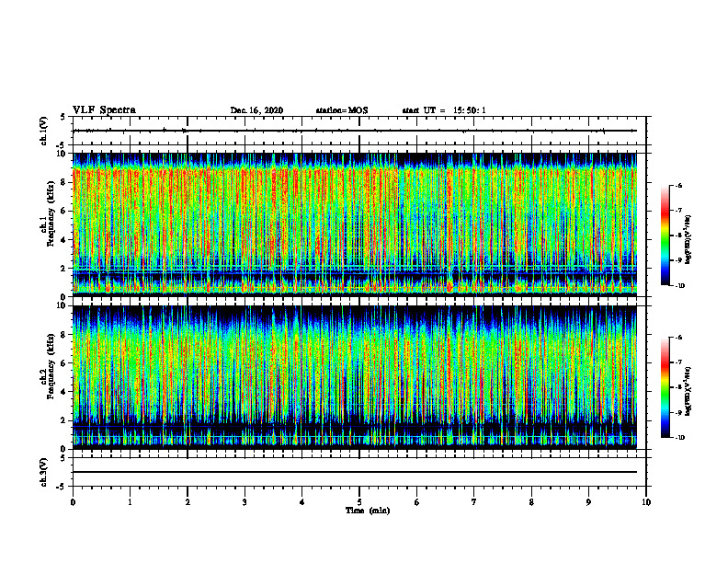
Task: Click ch.2 frequency tick label "8"
Action: pos(63,335)
